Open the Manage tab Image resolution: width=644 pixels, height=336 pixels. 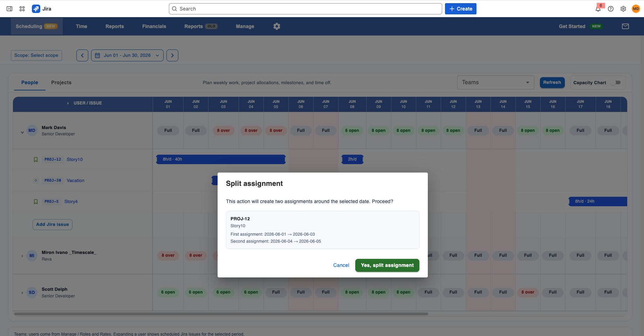coord(245,26)
